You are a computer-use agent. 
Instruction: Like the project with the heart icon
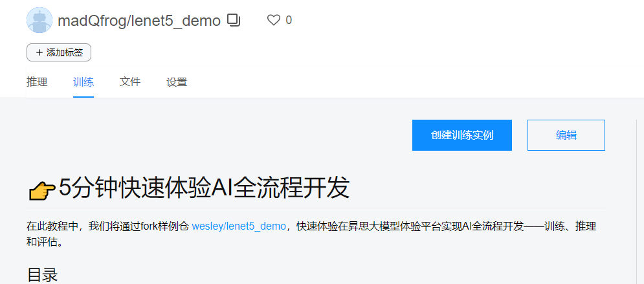[x=274, y=20]
